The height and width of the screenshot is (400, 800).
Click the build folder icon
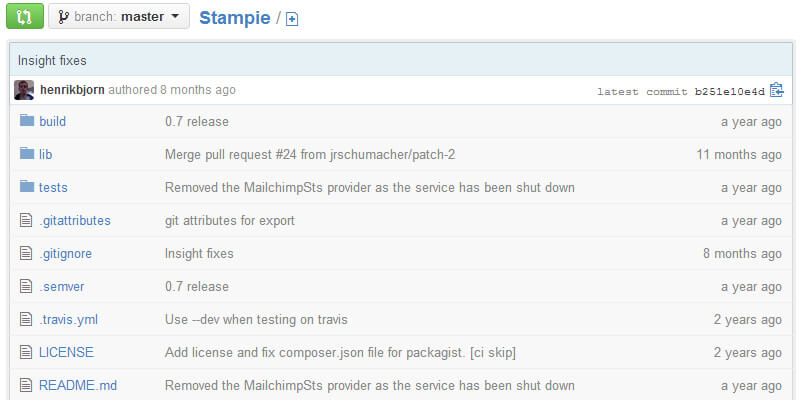click(x=26, y=121)
